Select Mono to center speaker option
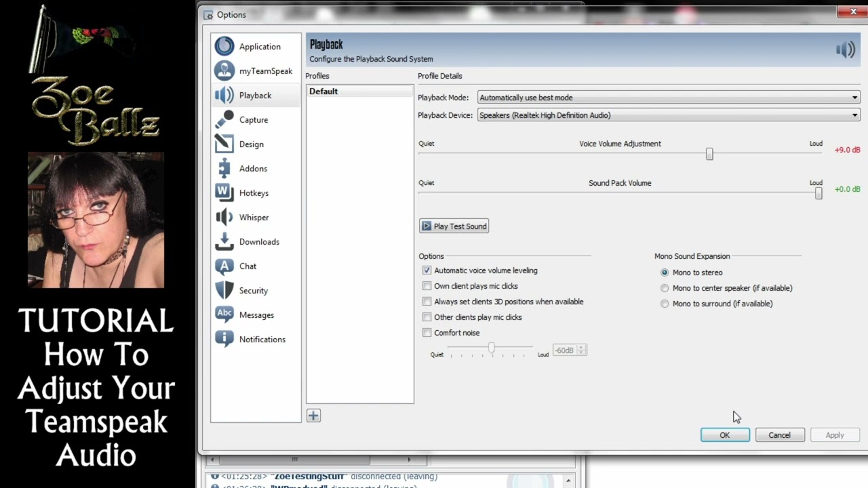This screenshot has width=868, height=488. pos(665,288)
